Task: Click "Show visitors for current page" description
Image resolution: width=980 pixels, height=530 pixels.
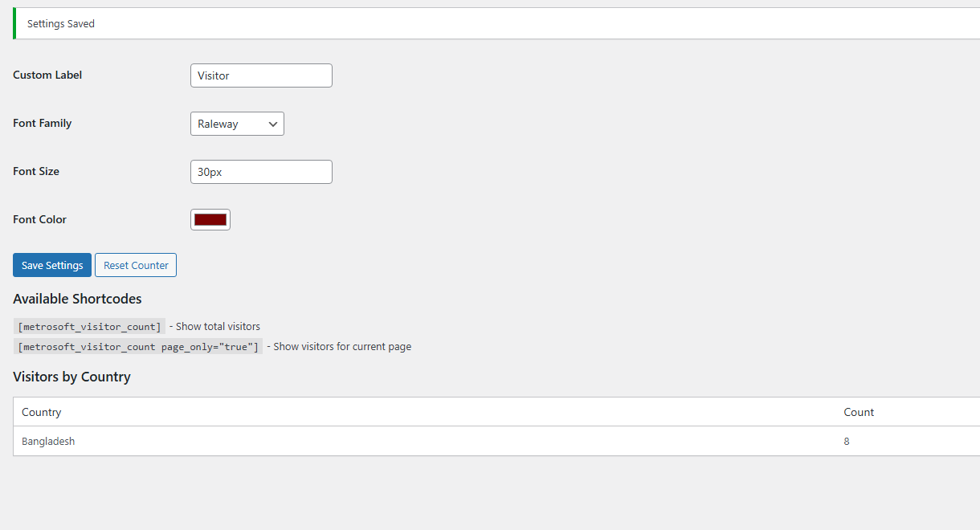Action: tap(342, 347)
